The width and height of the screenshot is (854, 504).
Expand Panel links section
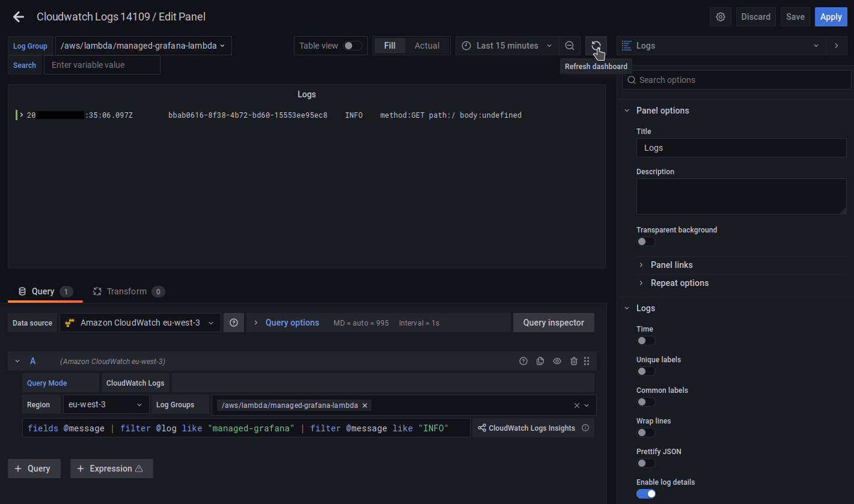(x=671, y=265)
